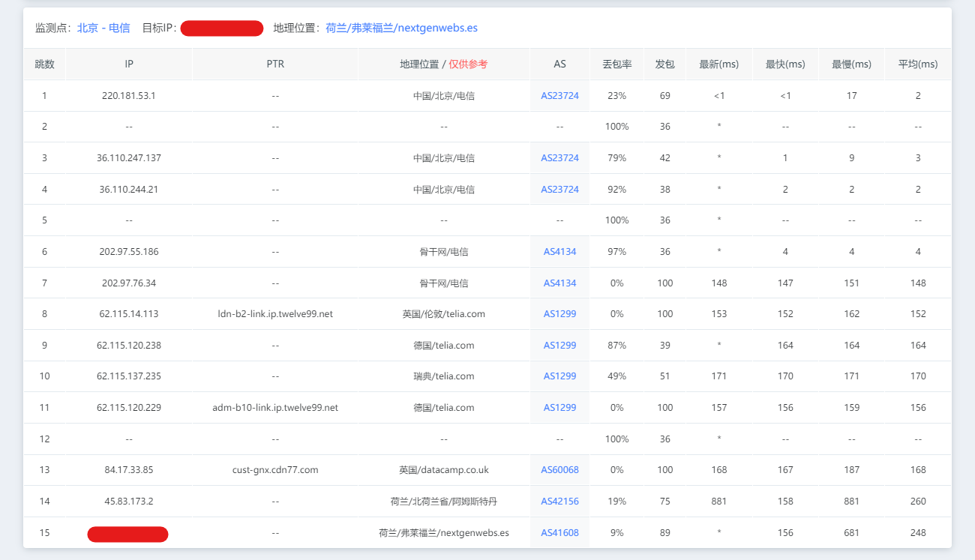Screen dimensions: 975x560
Task: Select the 地理位置 / 仅供参考 column header
Action: click(x=444, y=64)
